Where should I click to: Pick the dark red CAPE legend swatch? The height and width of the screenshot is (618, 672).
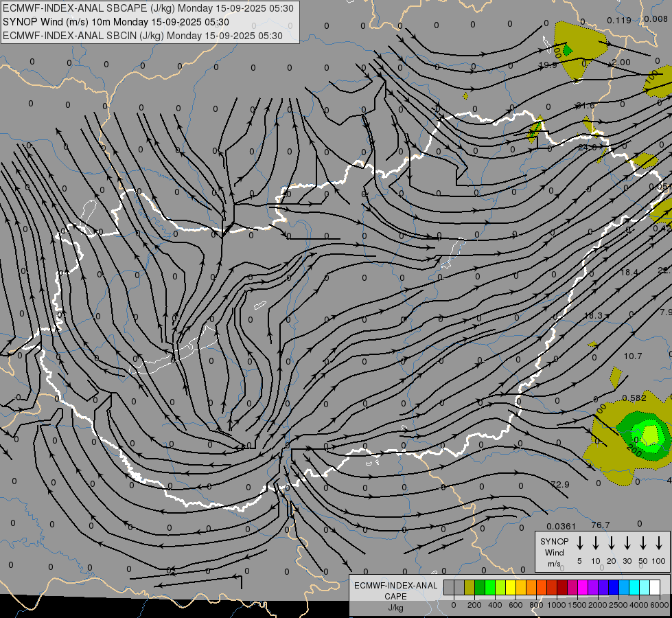click(x=562, y=588)
